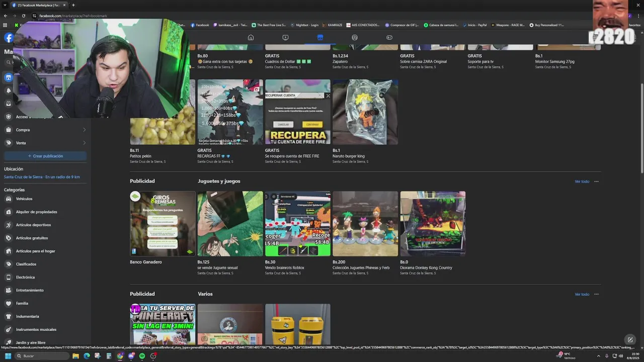Click the Entretenimiento category icon

click(9, 290)
